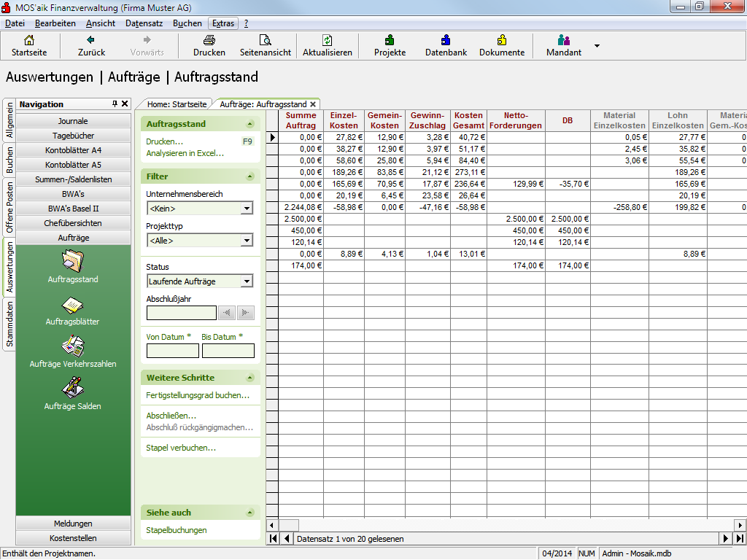Viewport: 747px width, 560px height.
Task: Open the Seitenansicht print preview icon
Action: coord(265,40)
